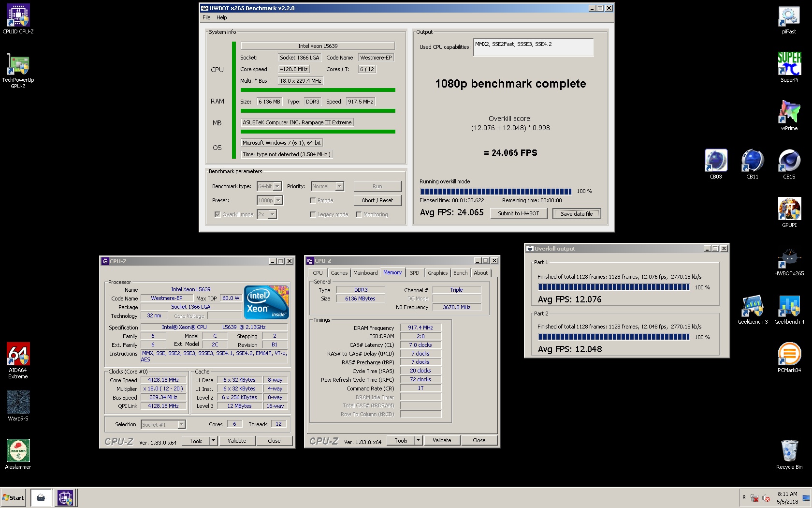Click Validate in the left CPU-Z window
The image size is (812, 508).
237,441
